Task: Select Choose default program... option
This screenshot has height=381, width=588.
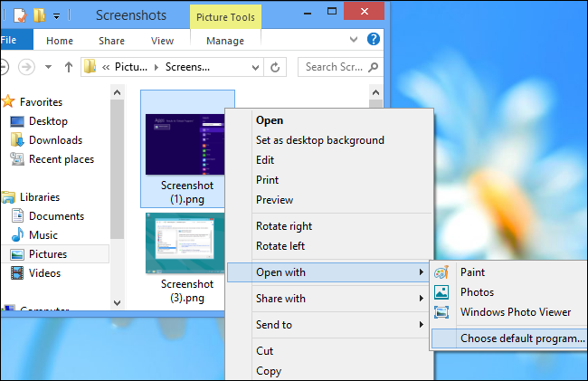Action: pyautogui.click(x=510, y=338)
